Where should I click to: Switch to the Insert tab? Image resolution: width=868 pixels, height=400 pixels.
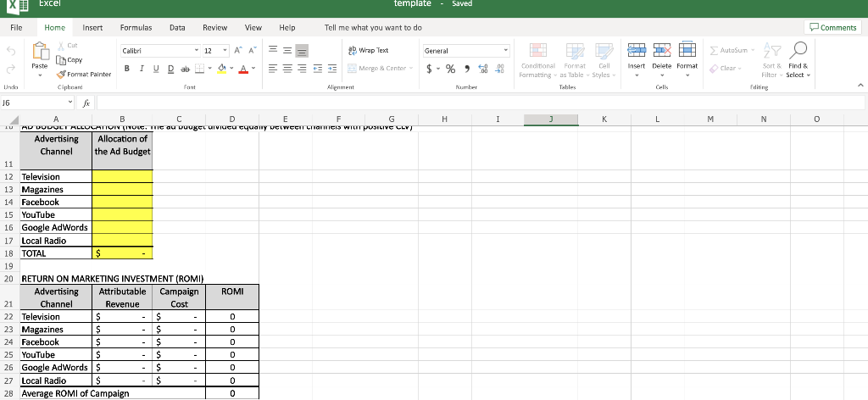coord(92,28)
